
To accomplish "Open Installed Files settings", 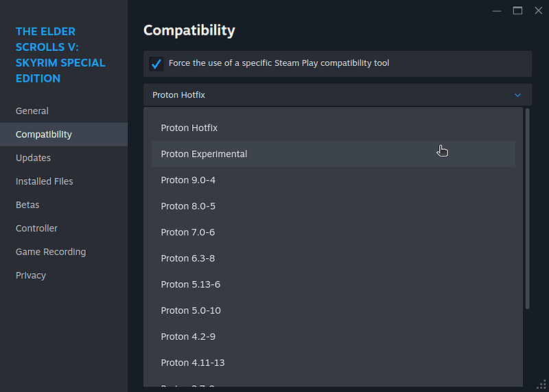I will pos(64,181).
